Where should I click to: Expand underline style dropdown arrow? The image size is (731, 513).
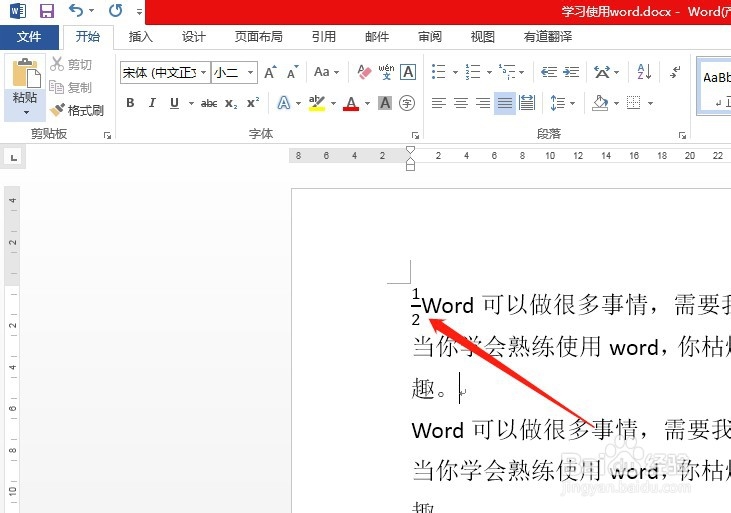coord(191,103)
